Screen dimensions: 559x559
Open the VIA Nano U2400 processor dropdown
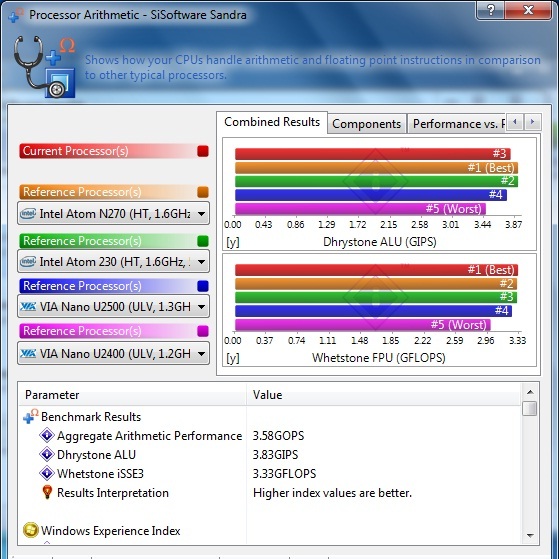click(x=113, y=354)
